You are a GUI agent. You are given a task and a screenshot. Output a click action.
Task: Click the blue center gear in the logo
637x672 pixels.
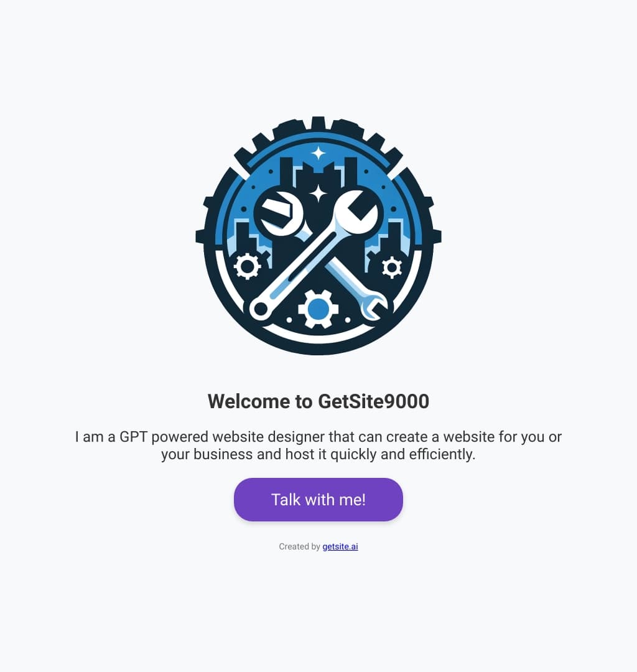point(318,309)
